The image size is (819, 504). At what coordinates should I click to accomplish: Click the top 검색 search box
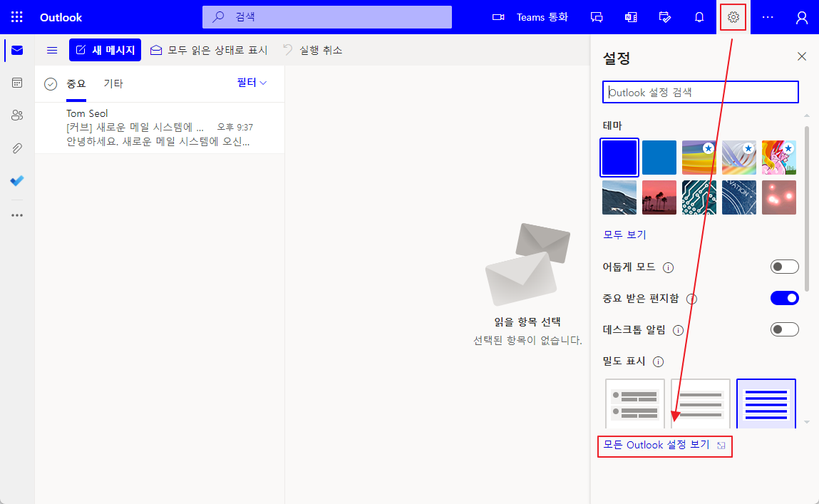coord(327,17)
